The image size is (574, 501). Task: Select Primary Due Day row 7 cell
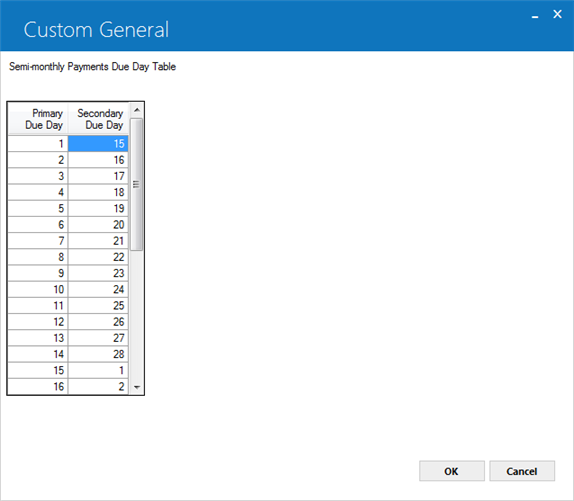38,241
